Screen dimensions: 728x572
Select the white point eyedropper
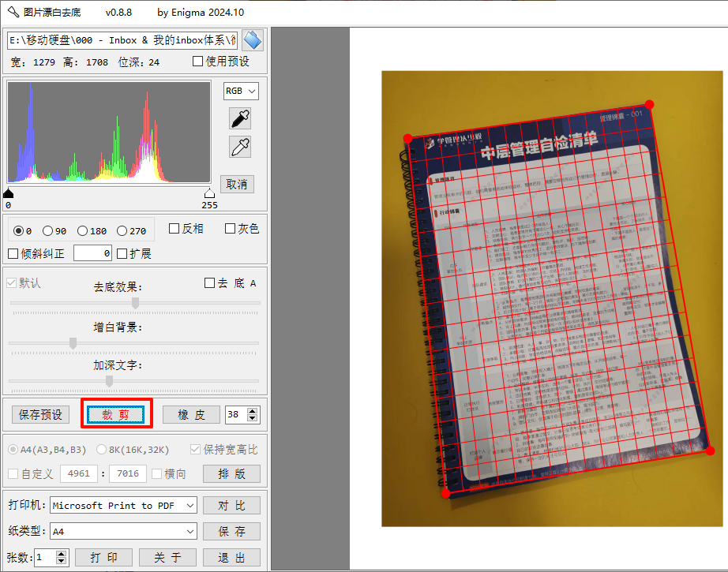pyautogui.click(x=241, y=147)
